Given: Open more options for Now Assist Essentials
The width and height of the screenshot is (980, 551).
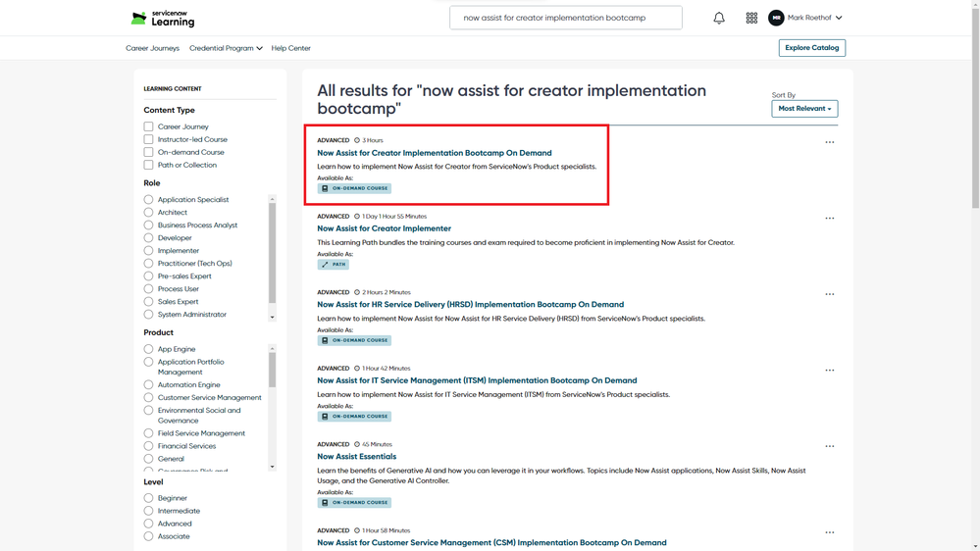Looking at the screenshot, I should [x=830, y=446].
